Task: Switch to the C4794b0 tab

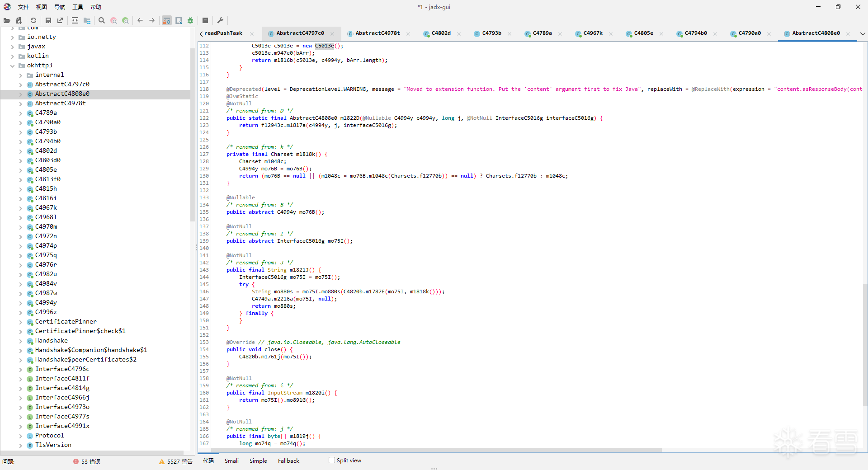Action: [696, 33]
